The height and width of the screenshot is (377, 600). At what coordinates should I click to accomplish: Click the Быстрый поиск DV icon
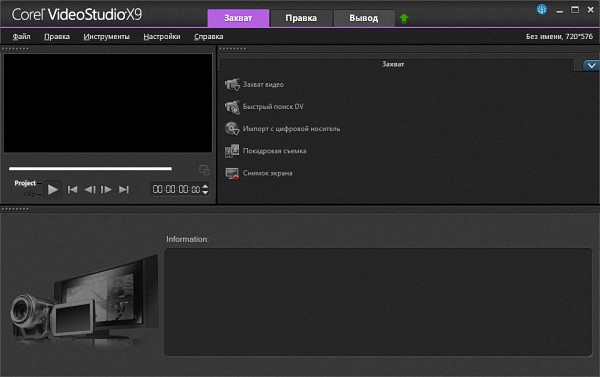[232, 107]
